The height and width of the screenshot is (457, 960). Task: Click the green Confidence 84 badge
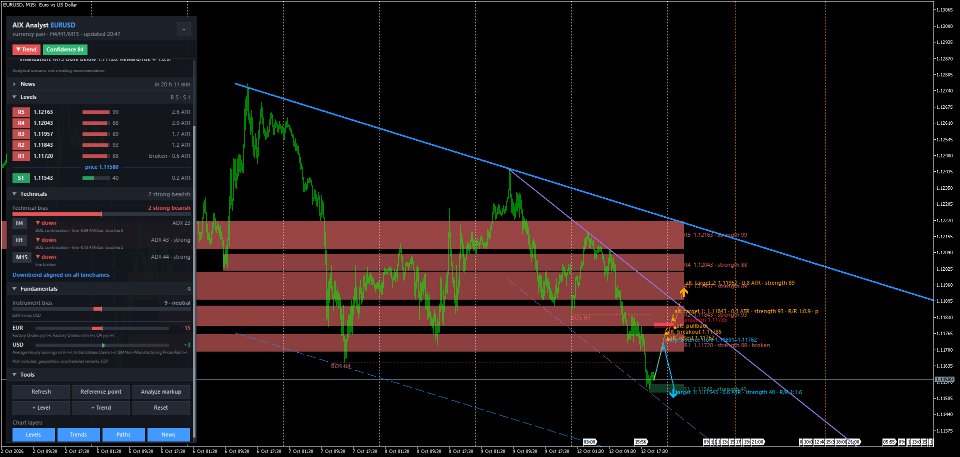coord(65,50)
